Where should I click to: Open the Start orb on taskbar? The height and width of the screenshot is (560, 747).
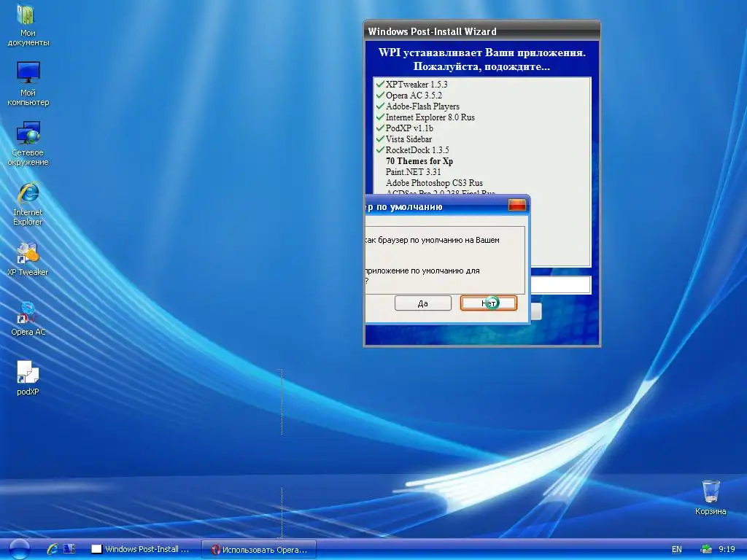click(x=19, y=549)
